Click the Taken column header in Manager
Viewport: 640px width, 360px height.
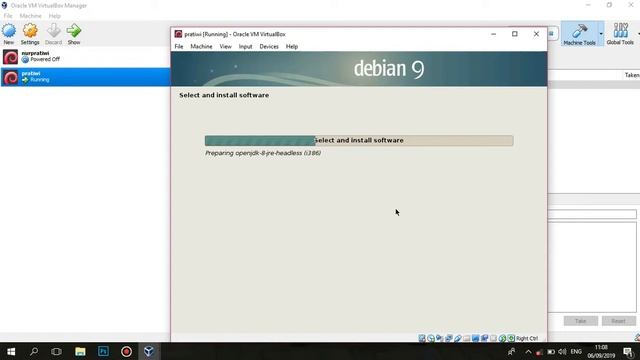pos(631,75)
